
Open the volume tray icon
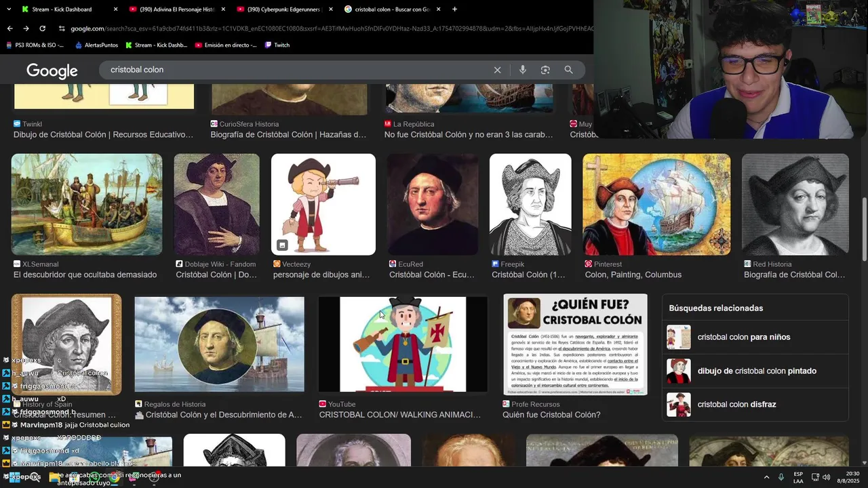[x=826, y=477]
